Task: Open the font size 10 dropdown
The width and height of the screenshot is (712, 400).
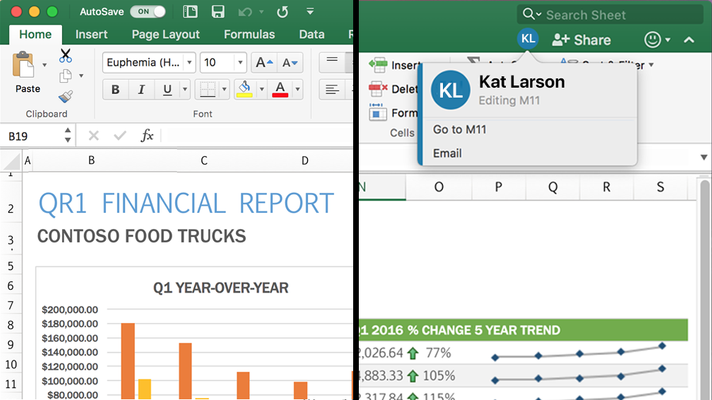Action: 240,63
